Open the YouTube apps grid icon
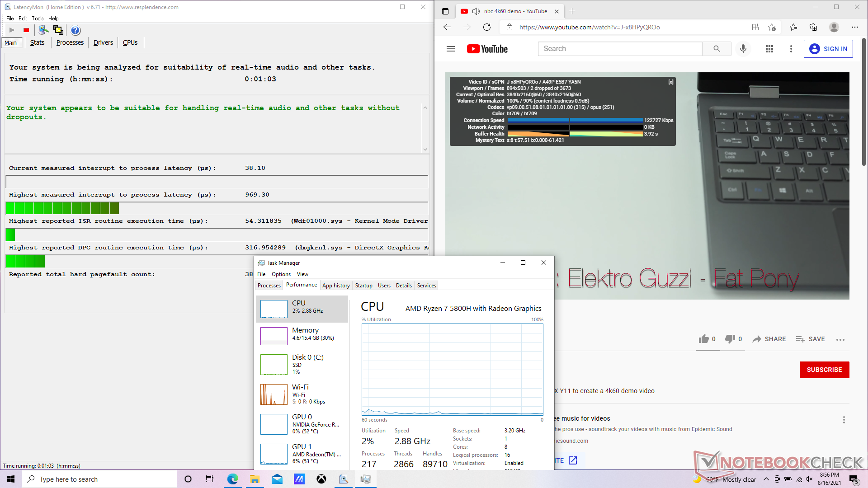The image size is (868, 488). 769,49
